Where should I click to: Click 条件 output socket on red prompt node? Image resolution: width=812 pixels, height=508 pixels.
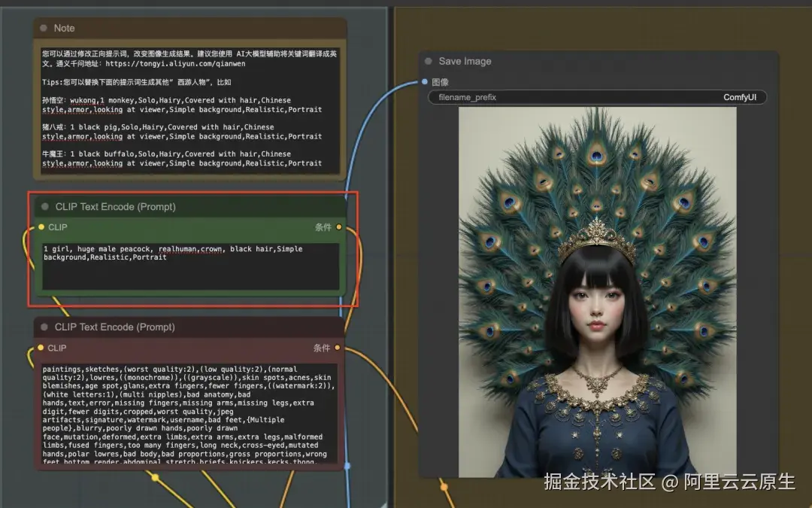click(x=338, y=347)
